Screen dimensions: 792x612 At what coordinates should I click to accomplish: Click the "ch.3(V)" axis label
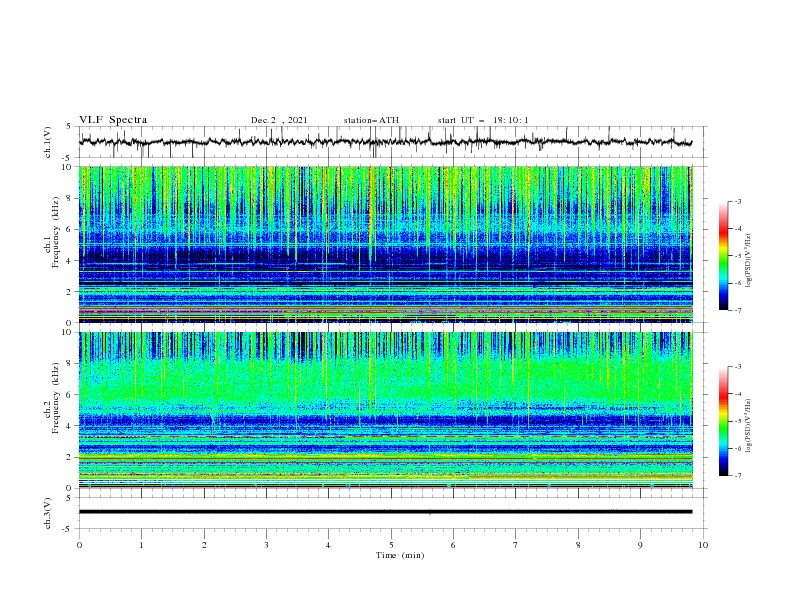(48, 513)
